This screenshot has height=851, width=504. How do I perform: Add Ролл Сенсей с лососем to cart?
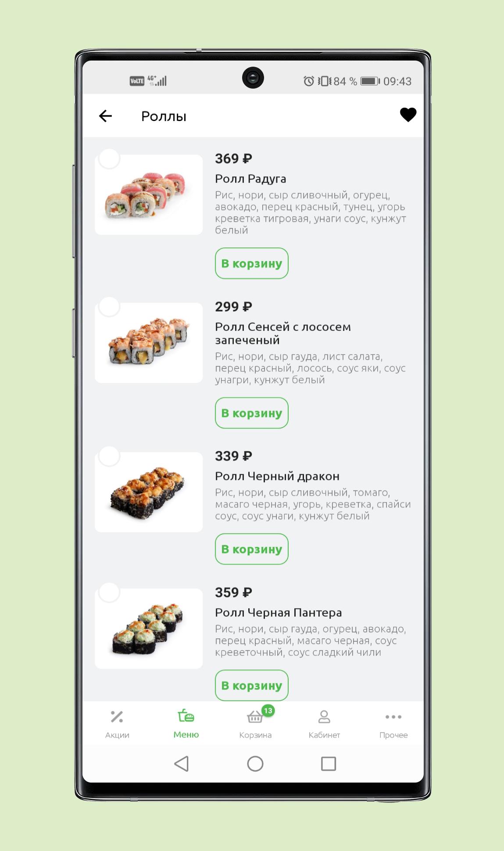tap(252, 413)
